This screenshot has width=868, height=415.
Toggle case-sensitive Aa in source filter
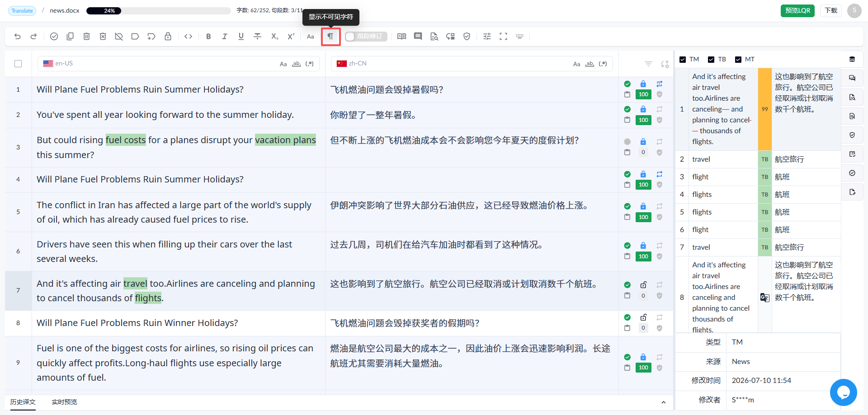[x=283, y=64]
